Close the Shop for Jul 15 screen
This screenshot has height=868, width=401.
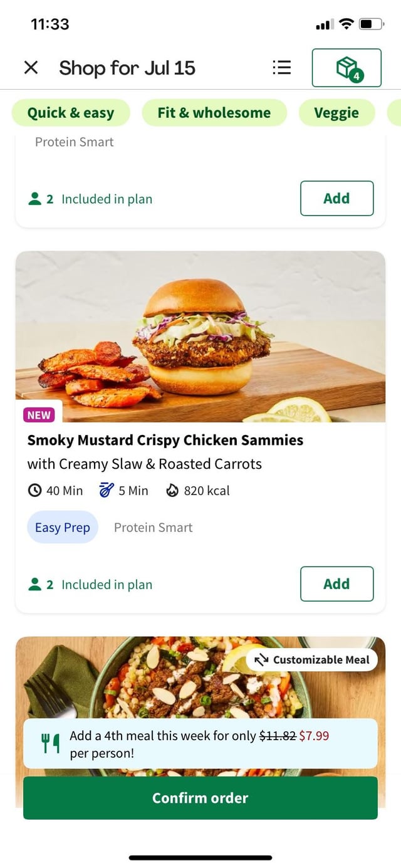[31, 68]
